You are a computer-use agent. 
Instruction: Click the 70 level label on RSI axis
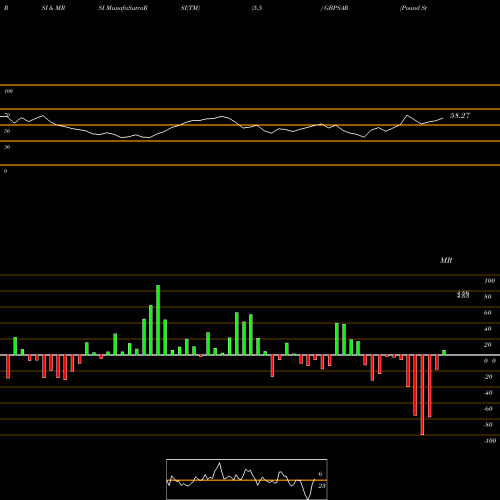click(7, 115)
